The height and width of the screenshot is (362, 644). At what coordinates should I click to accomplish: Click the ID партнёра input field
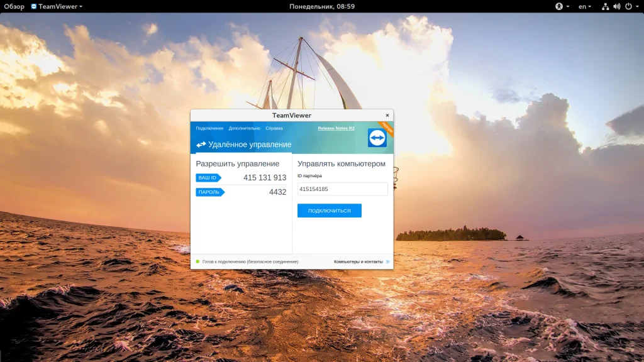tap(342, 189)
